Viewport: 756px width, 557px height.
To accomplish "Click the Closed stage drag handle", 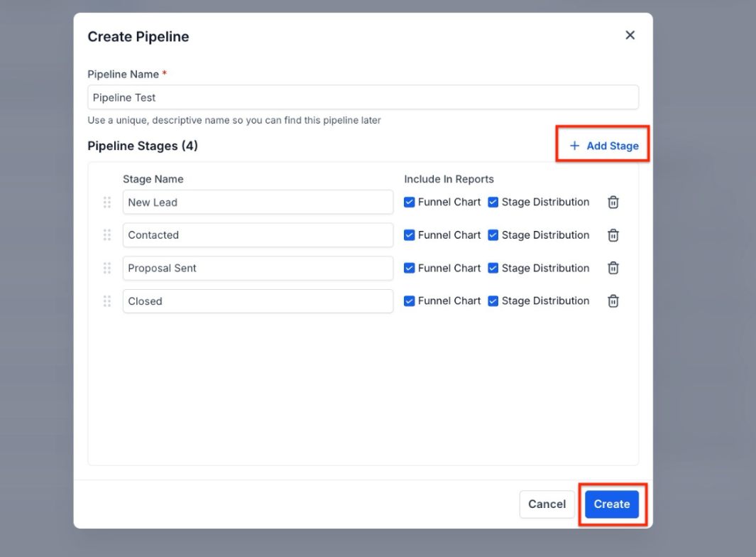I will click(x=107, y=301).
